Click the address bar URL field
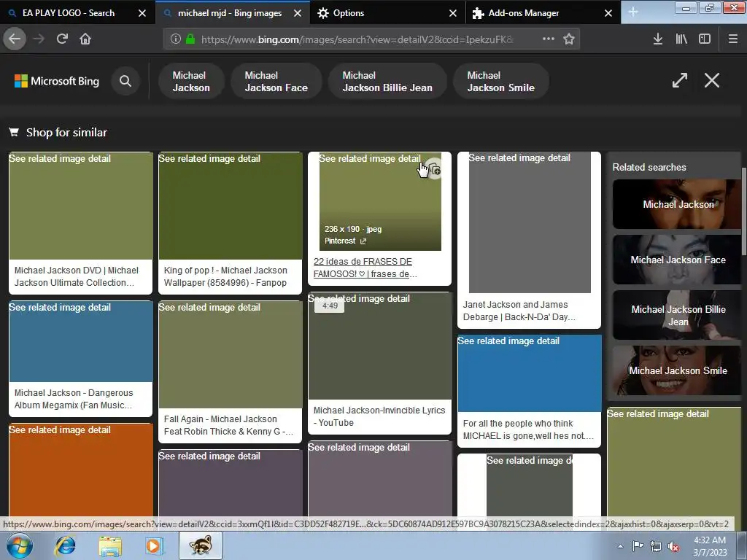Viewport: 747px width, 560px height. click(357, 39)
